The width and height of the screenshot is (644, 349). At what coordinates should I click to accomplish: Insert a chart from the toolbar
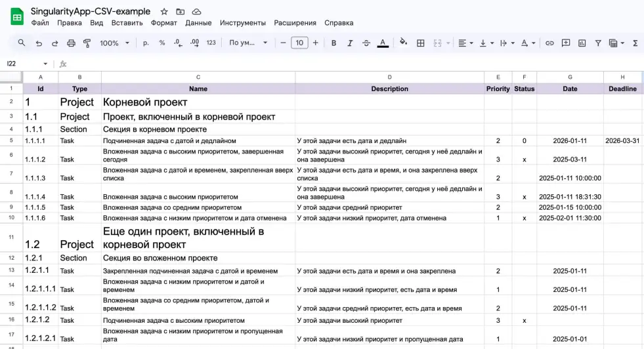582,43
